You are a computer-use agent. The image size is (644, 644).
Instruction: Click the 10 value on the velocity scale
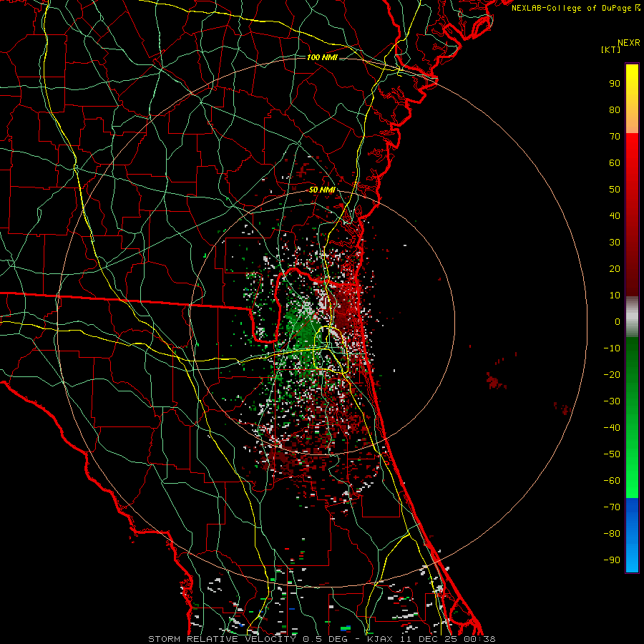point(615,296)
